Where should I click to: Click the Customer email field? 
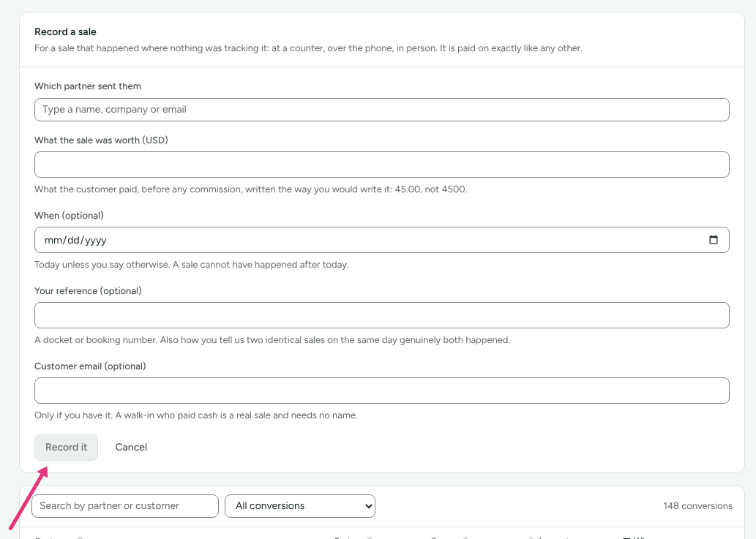pos(381,391)
